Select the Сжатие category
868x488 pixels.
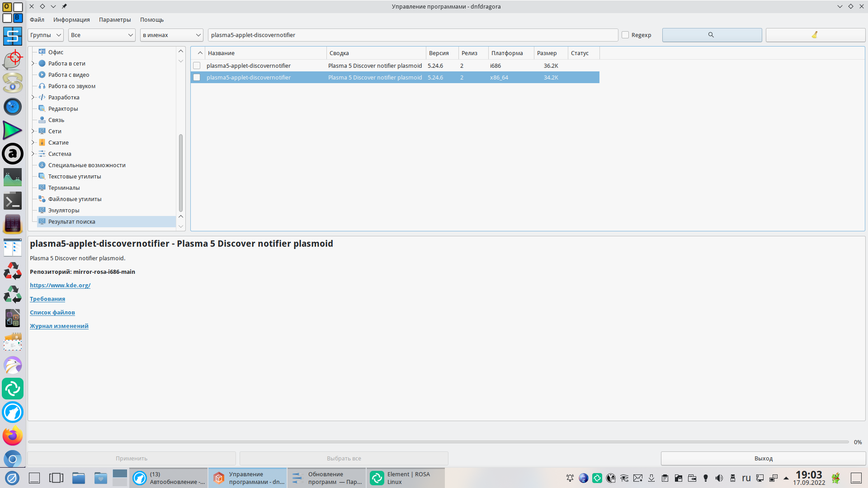pos(58,142)
